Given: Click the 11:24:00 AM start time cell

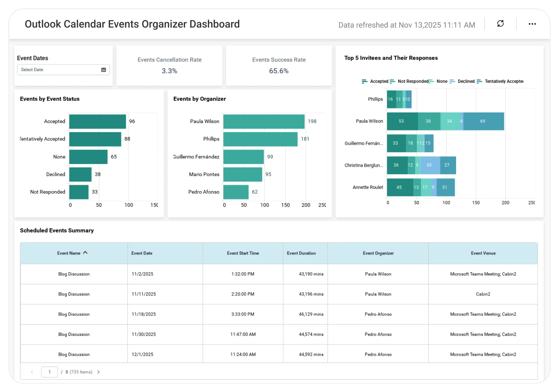Looking at the screenshot, I should [x=243, y=354].
